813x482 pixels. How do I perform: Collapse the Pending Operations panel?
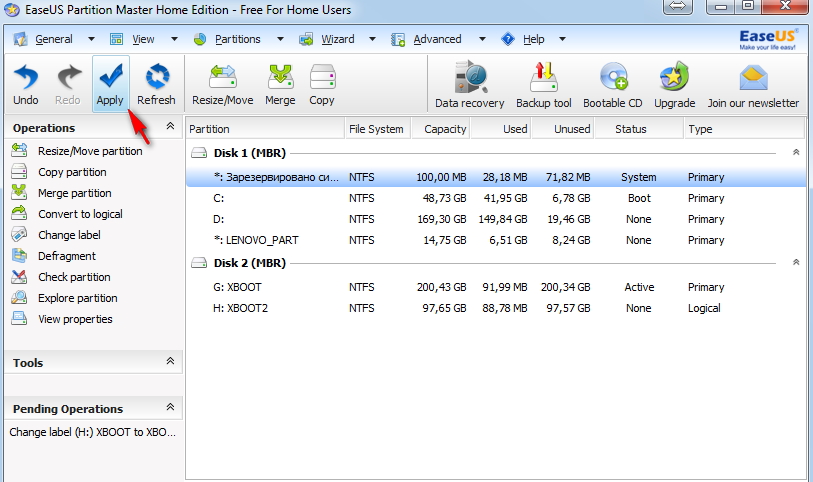pos(170,407)
